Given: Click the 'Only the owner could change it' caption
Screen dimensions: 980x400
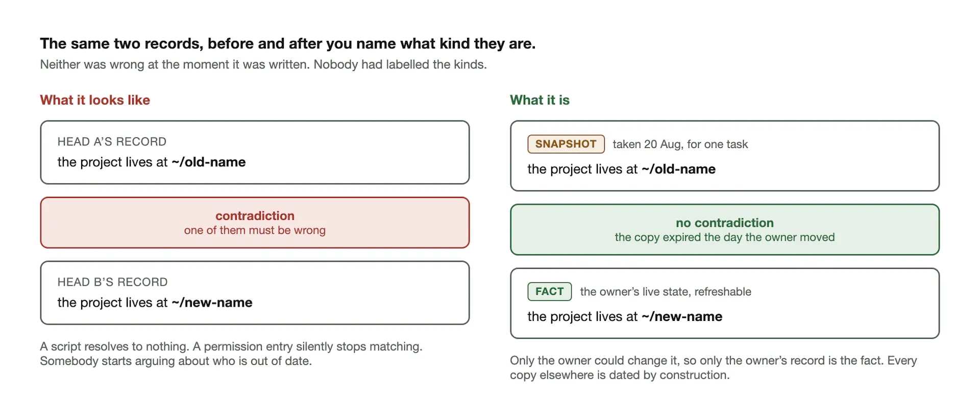Looking at the screenshot, I should 714,368.
